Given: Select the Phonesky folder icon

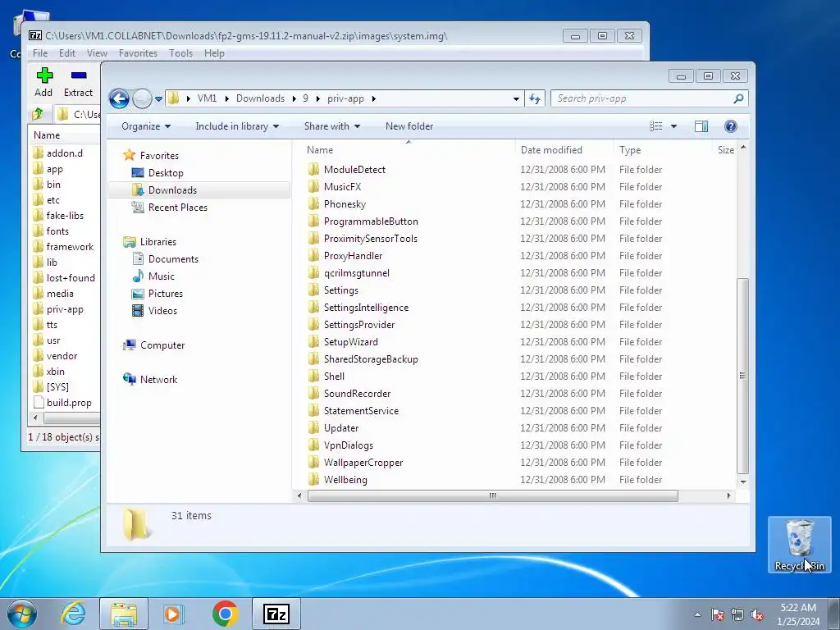Looking at the screenshot, I should (314, 204).
